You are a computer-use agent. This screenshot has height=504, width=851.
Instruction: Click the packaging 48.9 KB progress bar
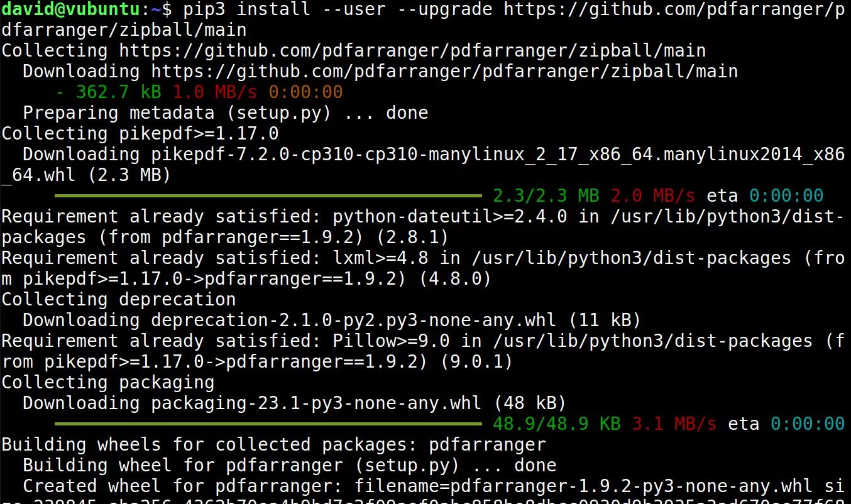tap(268, 424)
